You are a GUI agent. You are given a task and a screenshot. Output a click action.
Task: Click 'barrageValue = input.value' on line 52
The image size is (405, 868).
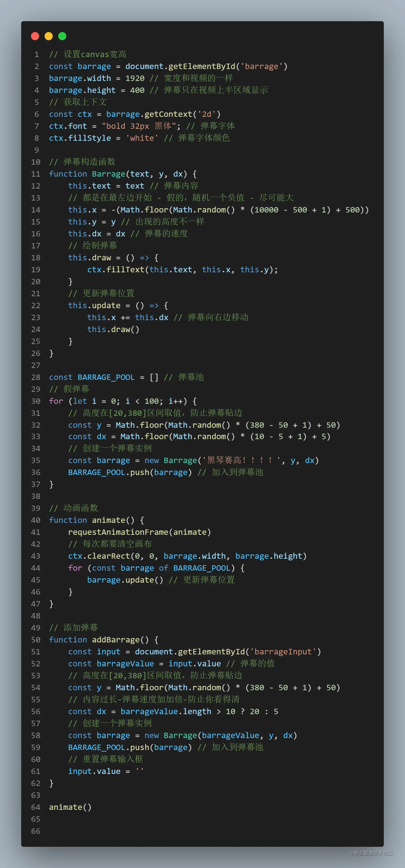[159, 664]
